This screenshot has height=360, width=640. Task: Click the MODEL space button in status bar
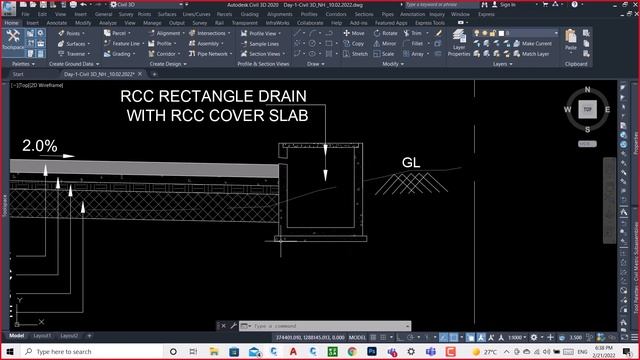[x=357, y=338]
